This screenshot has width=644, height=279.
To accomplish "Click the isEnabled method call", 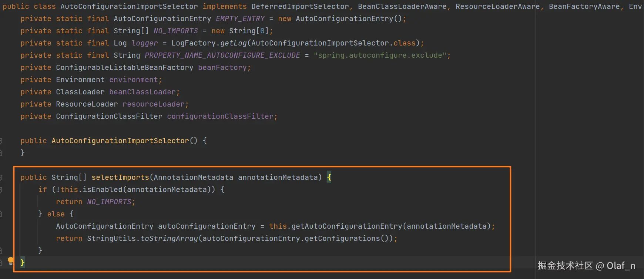I will click(x=103, y=189).
